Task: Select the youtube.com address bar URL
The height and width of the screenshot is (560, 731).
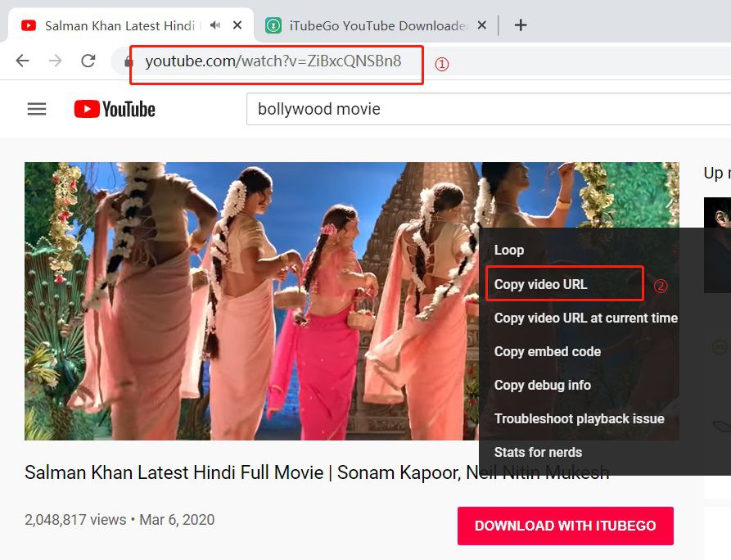Action: tap(273, 61)
